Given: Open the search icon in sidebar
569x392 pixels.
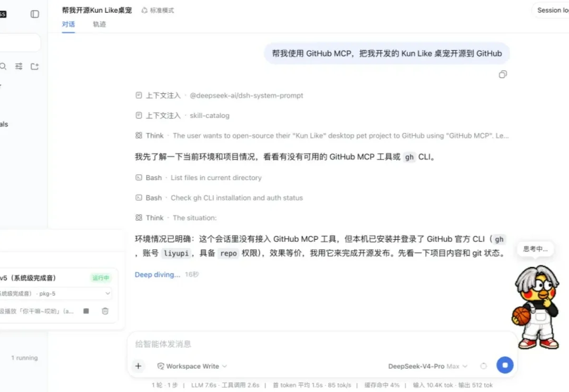Looking at the screenshot, I should point(3,66).
